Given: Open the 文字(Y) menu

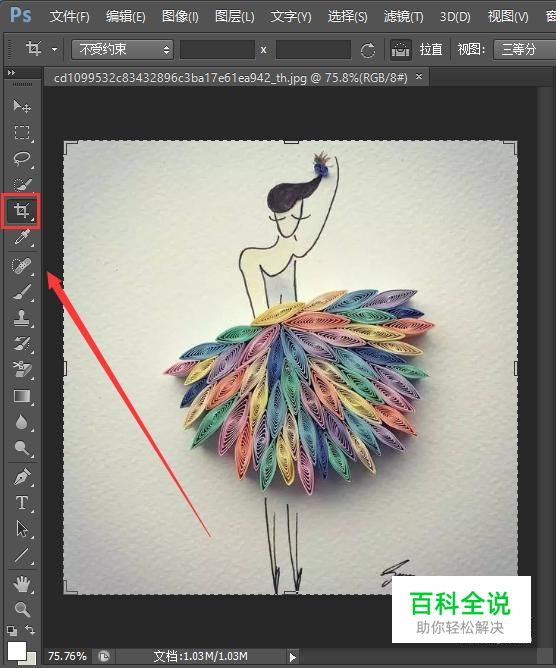Looking at the screenshot, I should coord(291,17).
